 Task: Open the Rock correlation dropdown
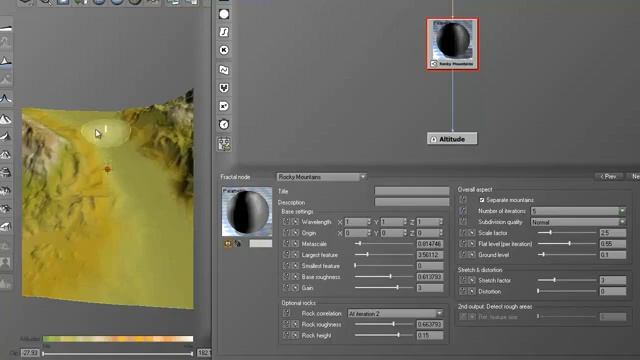395,313
